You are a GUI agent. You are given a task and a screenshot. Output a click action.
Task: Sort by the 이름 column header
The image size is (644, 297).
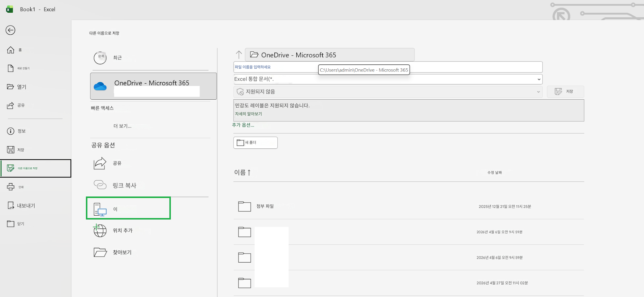242,172
